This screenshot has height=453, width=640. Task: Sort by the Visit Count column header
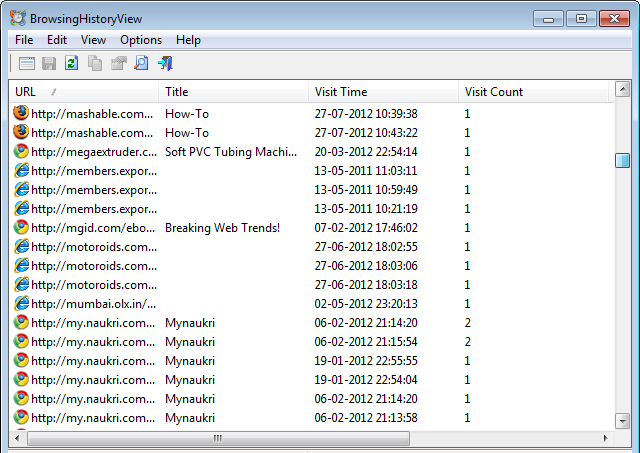(493, 92)
